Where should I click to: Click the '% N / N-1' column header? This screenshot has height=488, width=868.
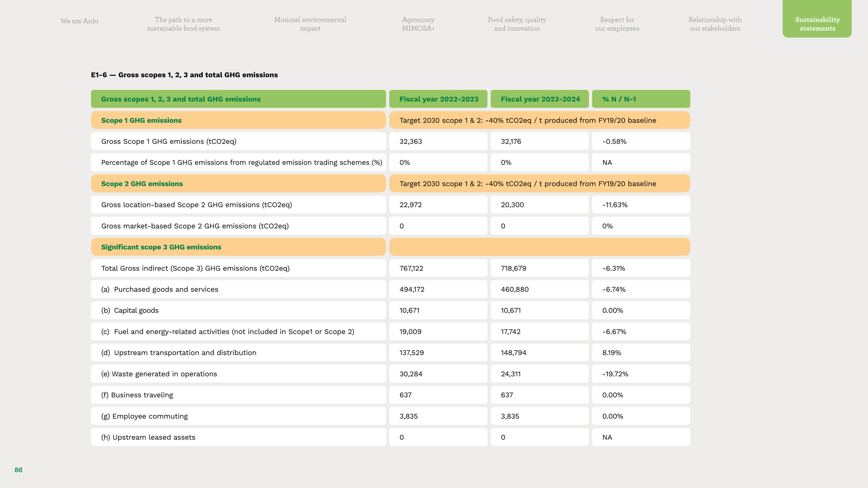[x=641, y=99]
